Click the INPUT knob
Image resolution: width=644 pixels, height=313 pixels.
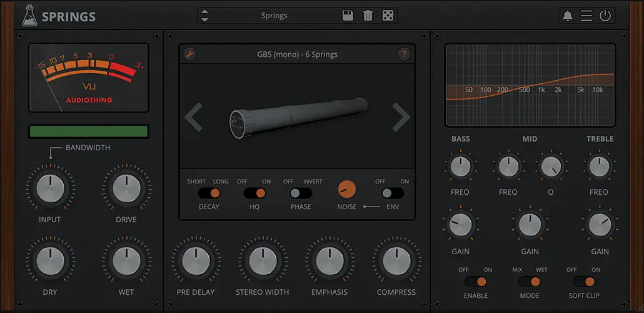[x=50, y=188]
